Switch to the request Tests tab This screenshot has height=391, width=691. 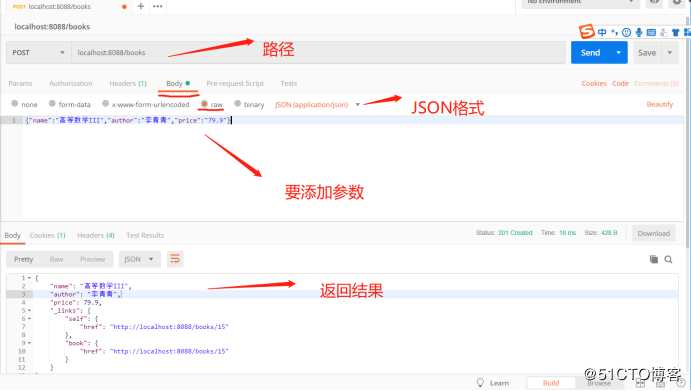click(289, 83)
